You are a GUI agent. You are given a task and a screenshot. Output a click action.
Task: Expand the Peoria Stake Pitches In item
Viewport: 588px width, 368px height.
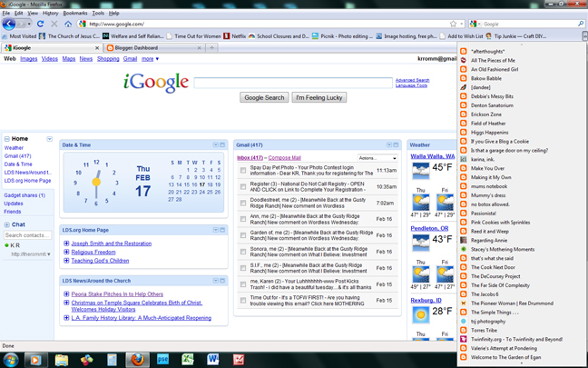coord(66,294)
